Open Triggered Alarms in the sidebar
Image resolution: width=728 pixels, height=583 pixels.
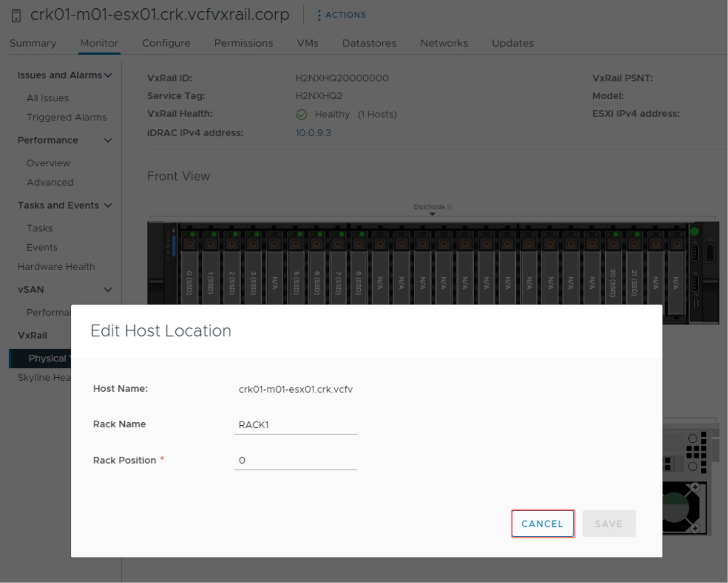click(x=67, y=117)
